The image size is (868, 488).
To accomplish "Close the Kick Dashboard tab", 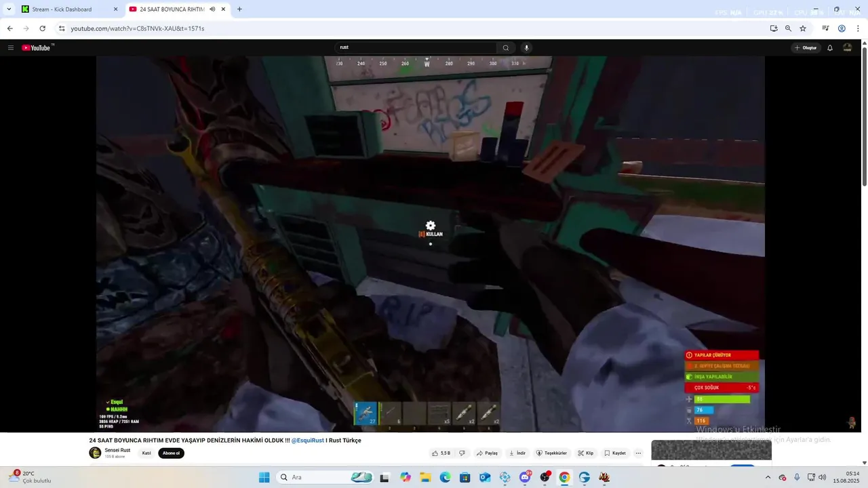I will (115, 9).
